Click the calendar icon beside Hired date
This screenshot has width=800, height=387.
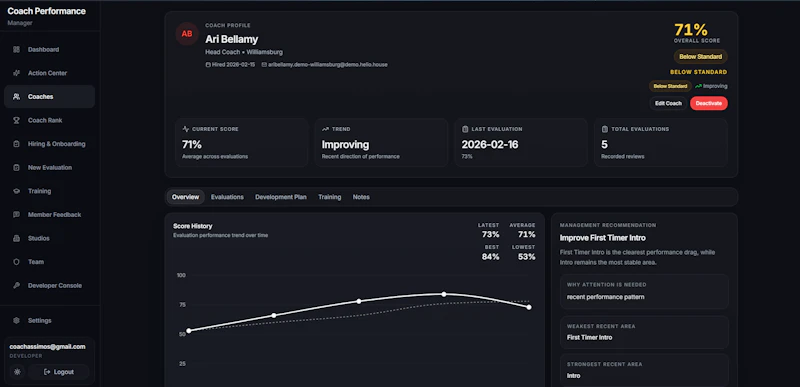click(x=208, y=65)
